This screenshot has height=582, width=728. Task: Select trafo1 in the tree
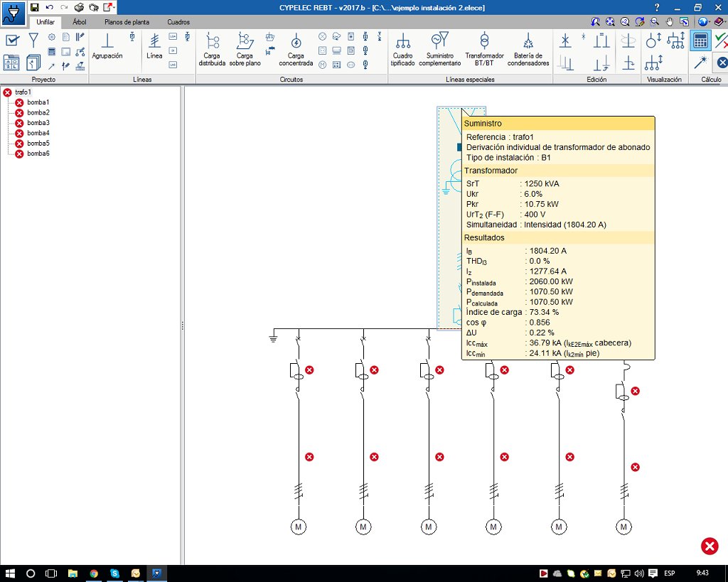23,92
